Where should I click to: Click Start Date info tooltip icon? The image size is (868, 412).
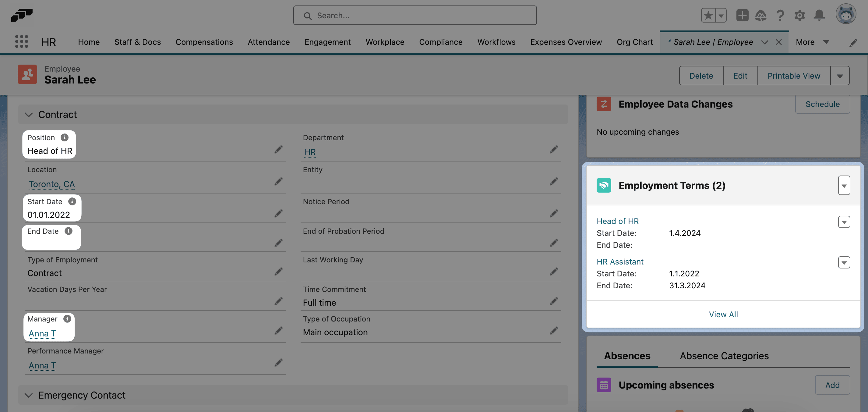coord(72,201)
